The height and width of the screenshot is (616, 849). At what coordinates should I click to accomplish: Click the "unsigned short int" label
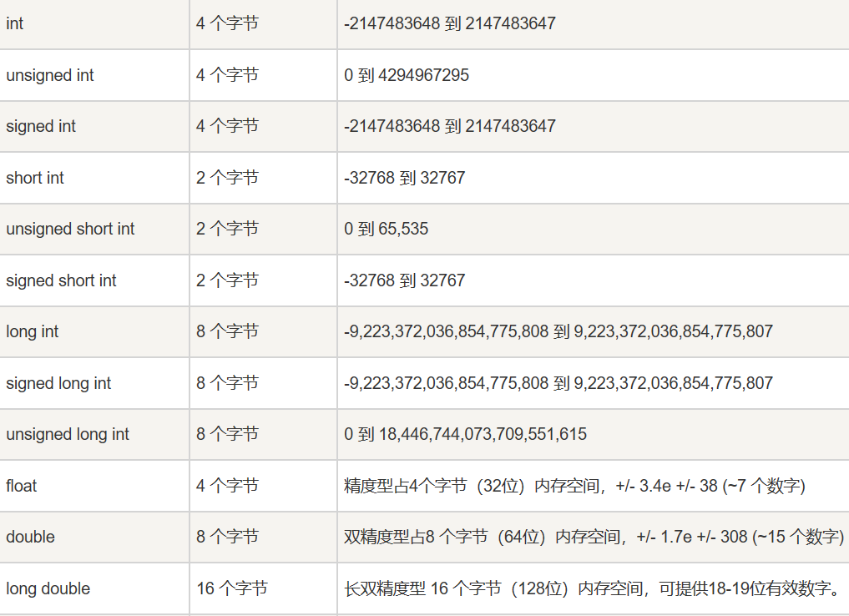tap(70, 229)
